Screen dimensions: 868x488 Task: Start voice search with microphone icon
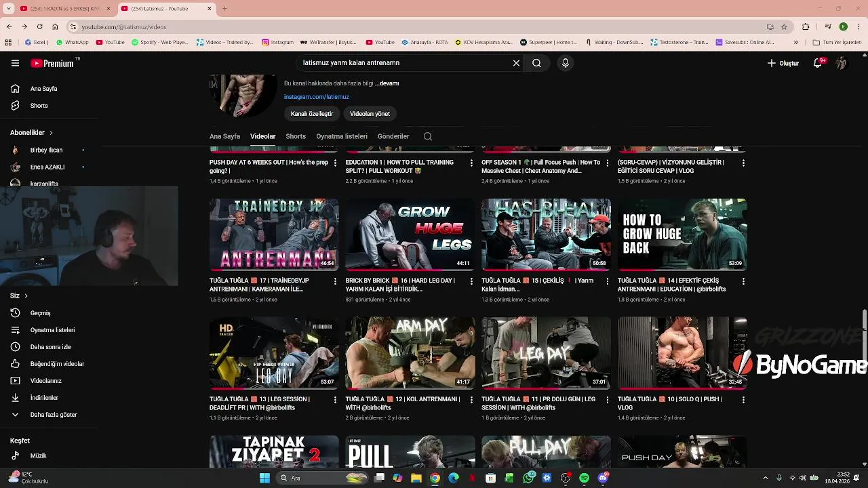(x=566, y=63)
